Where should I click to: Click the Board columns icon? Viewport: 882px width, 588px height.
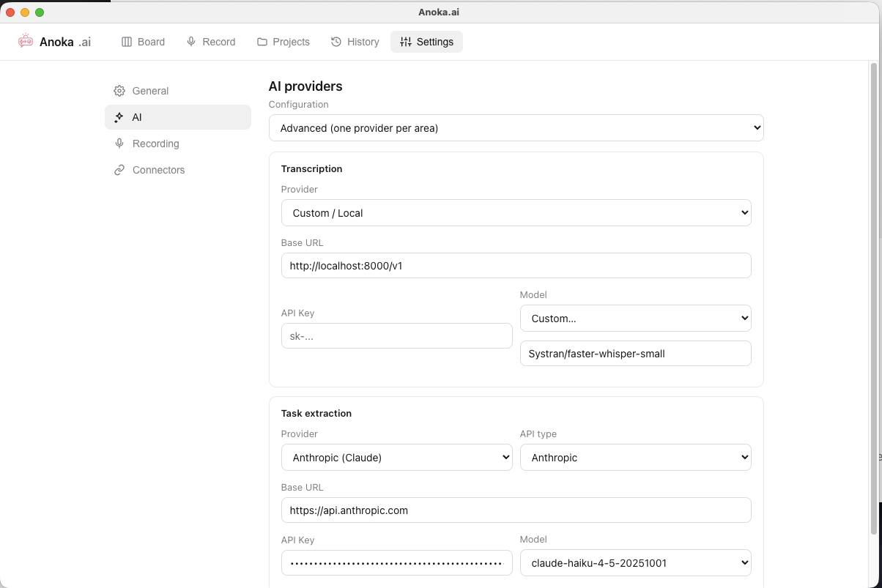(127, 42)
